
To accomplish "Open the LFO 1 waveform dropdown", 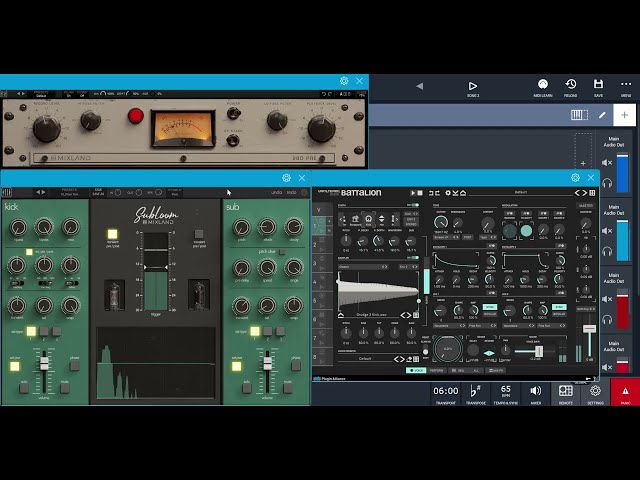I will click(449, 326).
